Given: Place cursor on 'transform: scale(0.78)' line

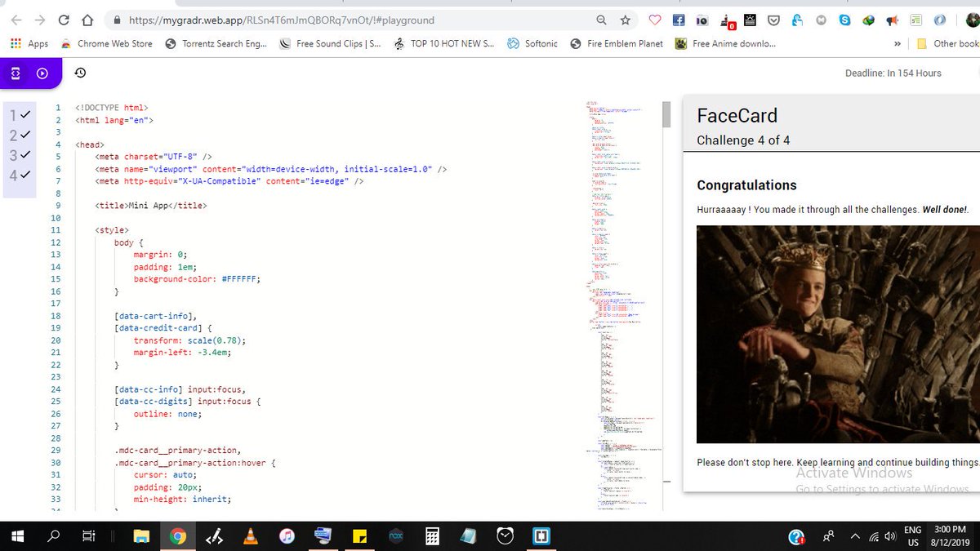Looking at the screenshot, I should (x=189, y=340).
